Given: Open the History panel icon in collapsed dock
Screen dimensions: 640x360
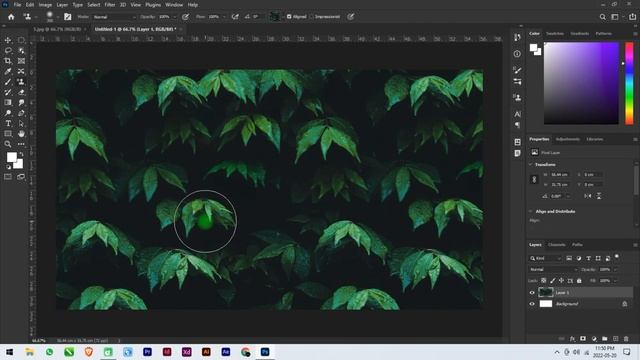Looking at the screenshot, I should [x=517, y=38].
